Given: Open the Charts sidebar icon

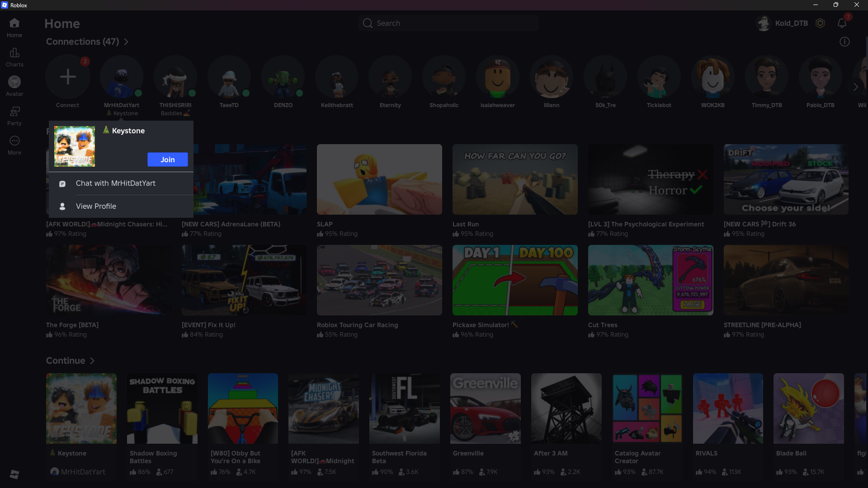Looking at the screenshot, I should coord(14,53).
